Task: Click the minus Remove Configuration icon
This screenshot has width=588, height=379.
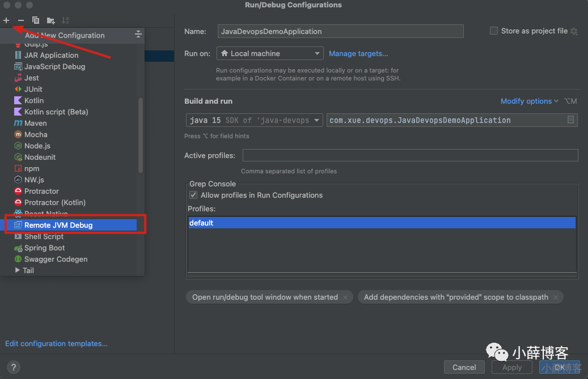Action: 21,20
